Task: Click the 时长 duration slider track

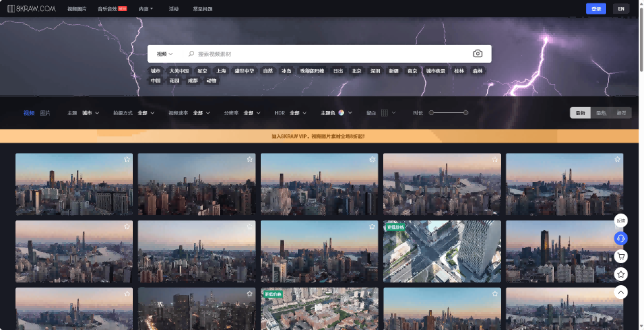Action: click(448, 112)
